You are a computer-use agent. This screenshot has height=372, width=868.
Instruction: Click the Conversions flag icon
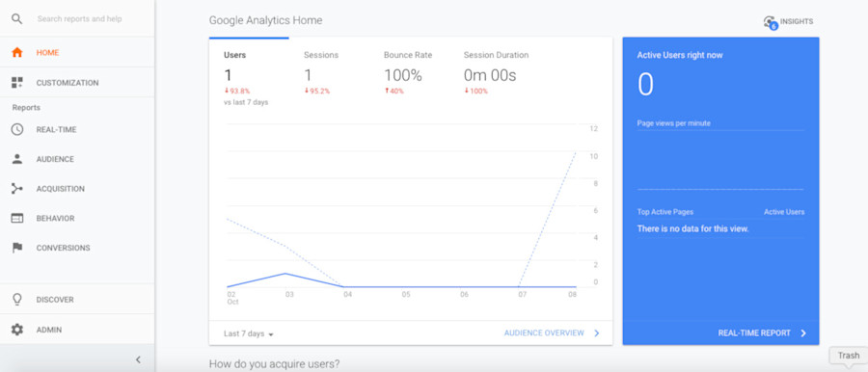(17, 248)
